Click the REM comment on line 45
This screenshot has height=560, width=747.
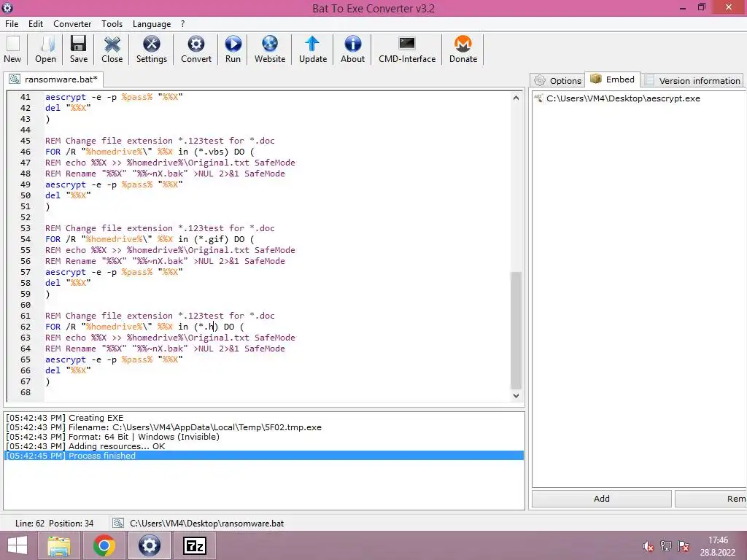[x=160, y=141]
